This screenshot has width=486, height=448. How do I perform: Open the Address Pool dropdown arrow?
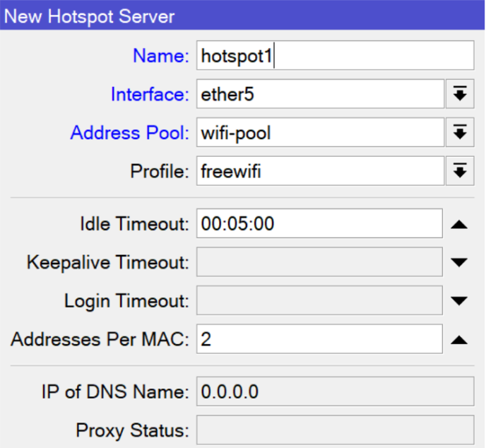(460, 132)
